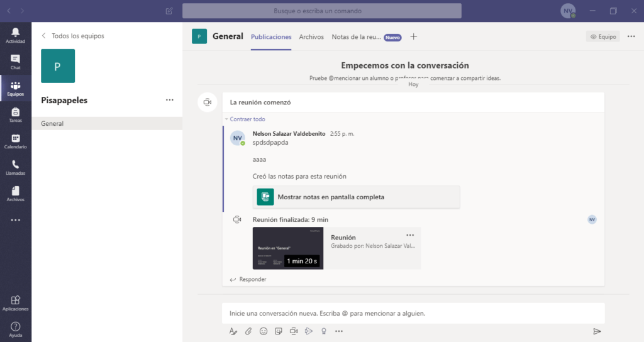Collapse thread with Contraer todo
The image size is (644, 342).
(247, 119)
